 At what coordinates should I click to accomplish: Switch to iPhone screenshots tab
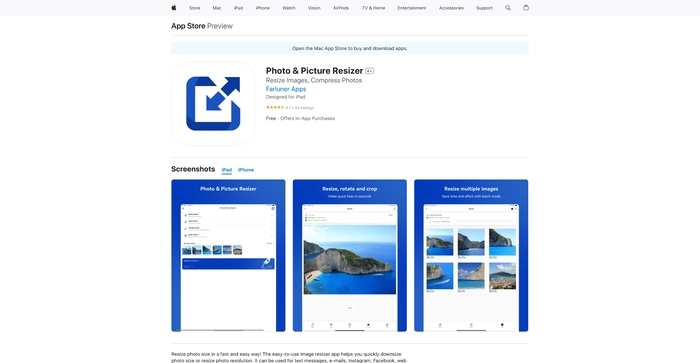pyautogui.click(x=246, y=170)
